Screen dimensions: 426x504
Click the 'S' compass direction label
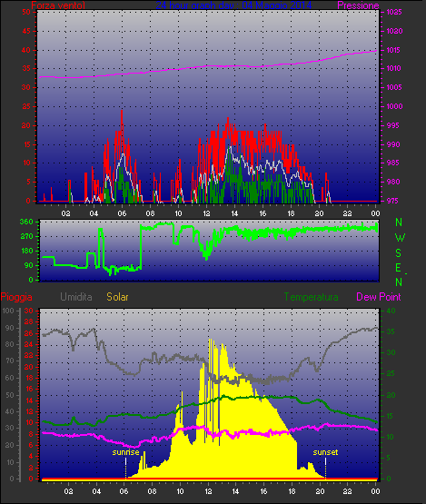click(399, 253)
